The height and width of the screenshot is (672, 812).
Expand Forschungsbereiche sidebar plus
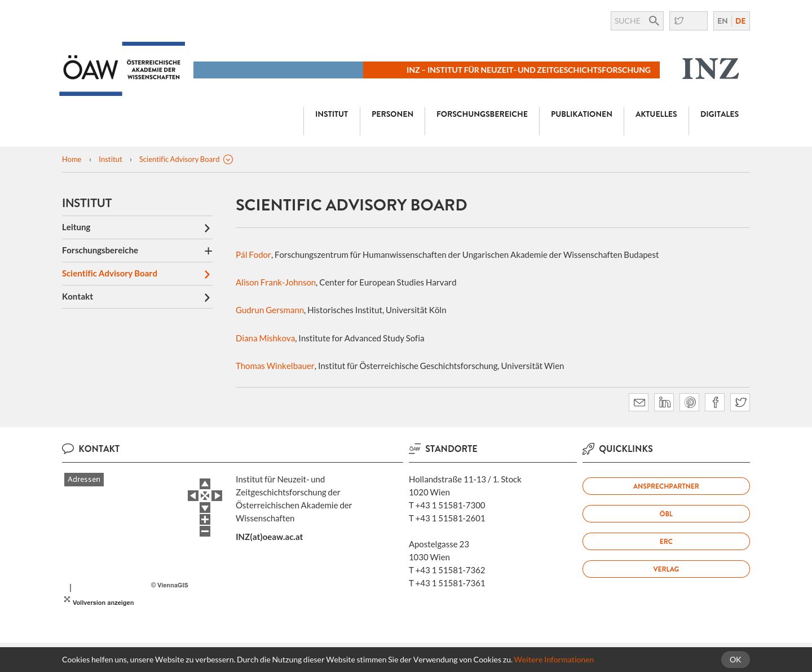pos(208,251)
